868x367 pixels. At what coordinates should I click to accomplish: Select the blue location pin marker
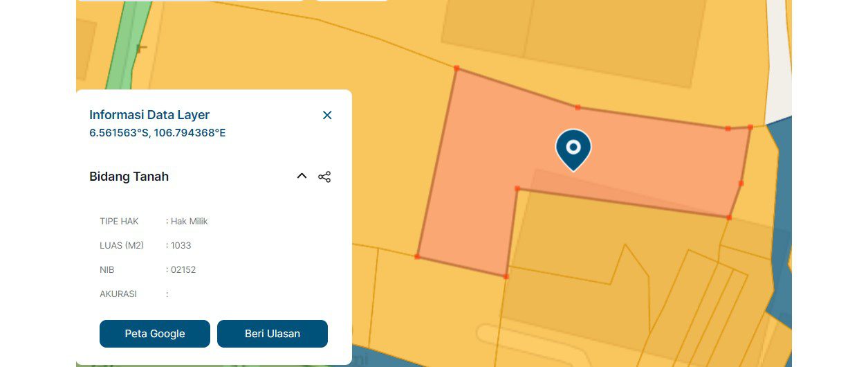click(x=573, y=148)
